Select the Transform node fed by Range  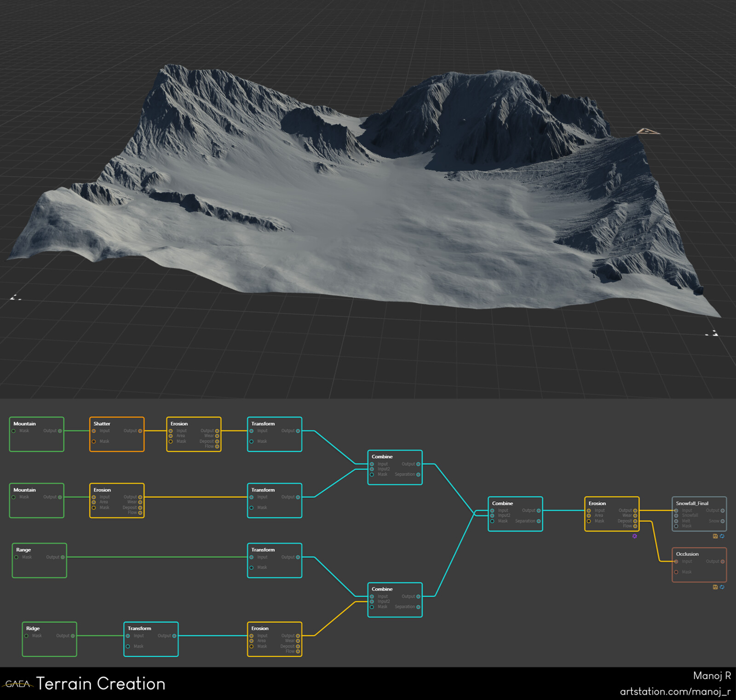[275, 561]
